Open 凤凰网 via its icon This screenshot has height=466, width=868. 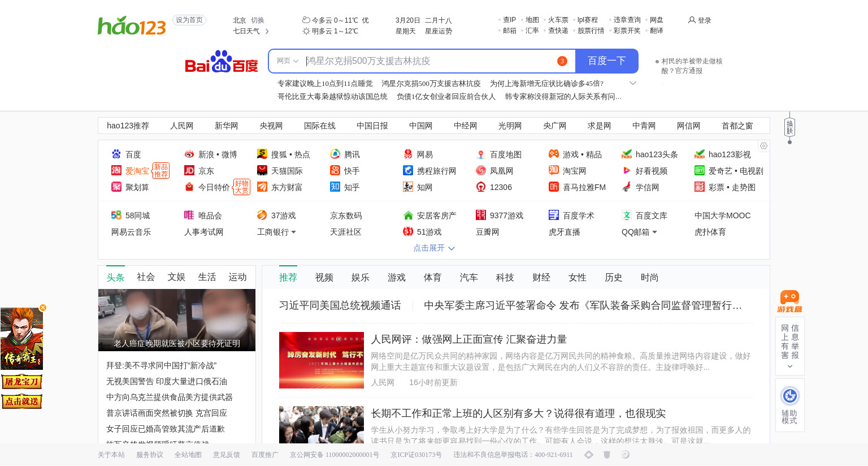(481, 170)
